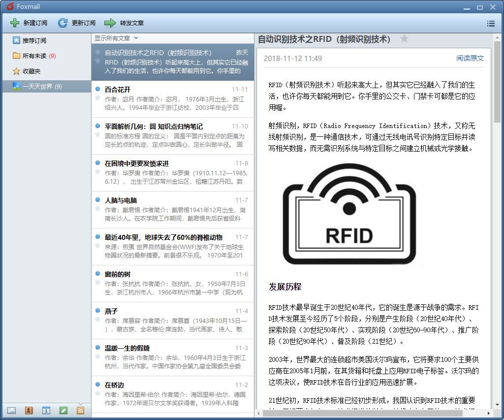Select article 在困境中更要发愤求进
This screenshot has width=504, height=420.
(173, 173)
